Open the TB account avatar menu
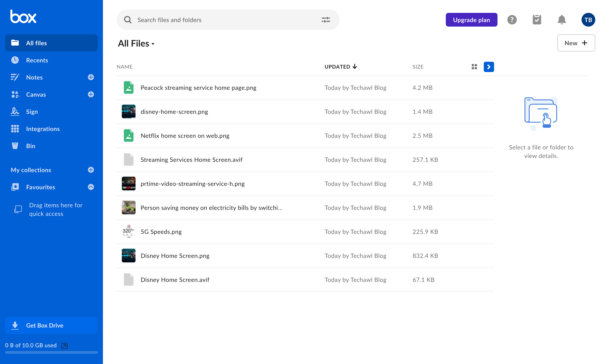Screen dimensions: 609x364 588,20
